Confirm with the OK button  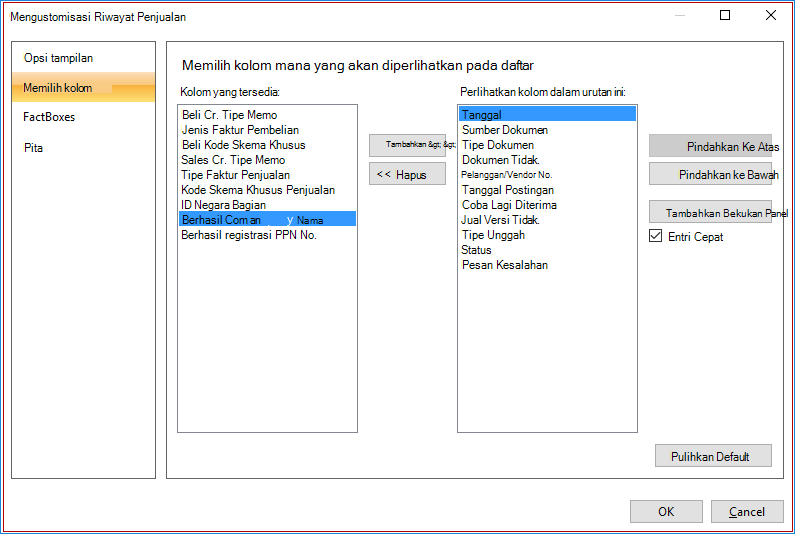tap(666, 511)
